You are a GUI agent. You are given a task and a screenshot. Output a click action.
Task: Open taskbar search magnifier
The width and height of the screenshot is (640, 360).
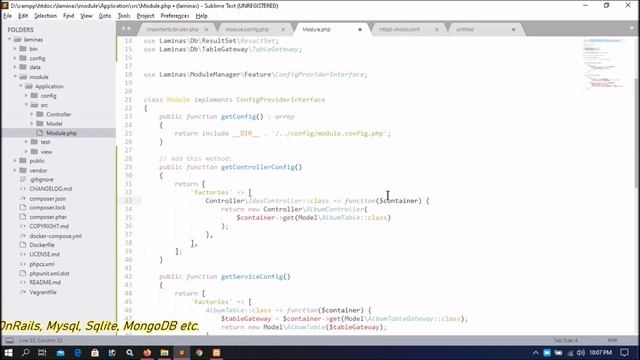click(25, 353)
